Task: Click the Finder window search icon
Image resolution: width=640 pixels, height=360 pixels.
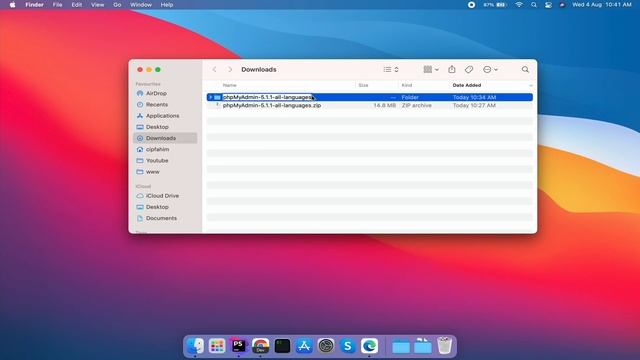Action: point(525,70)
